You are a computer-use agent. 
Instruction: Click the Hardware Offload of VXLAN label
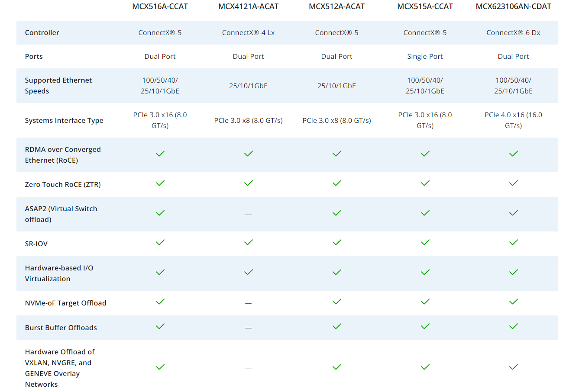[60, 368]
